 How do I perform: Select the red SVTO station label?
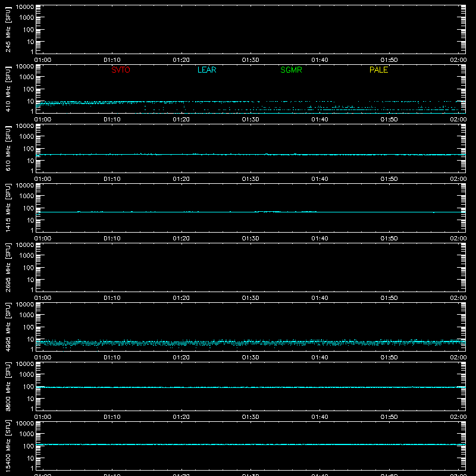coord(121,70)
